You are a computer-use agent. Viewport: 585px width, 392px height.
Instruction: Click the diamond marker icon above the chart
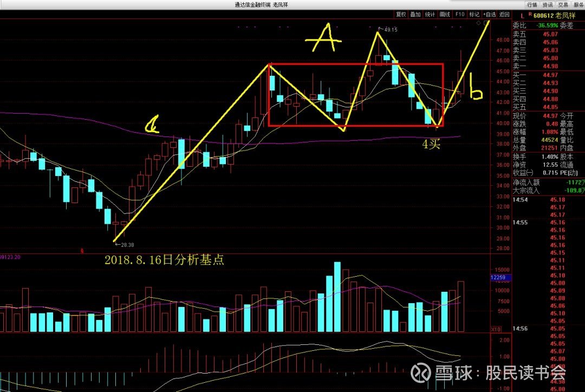click(479, 23)
